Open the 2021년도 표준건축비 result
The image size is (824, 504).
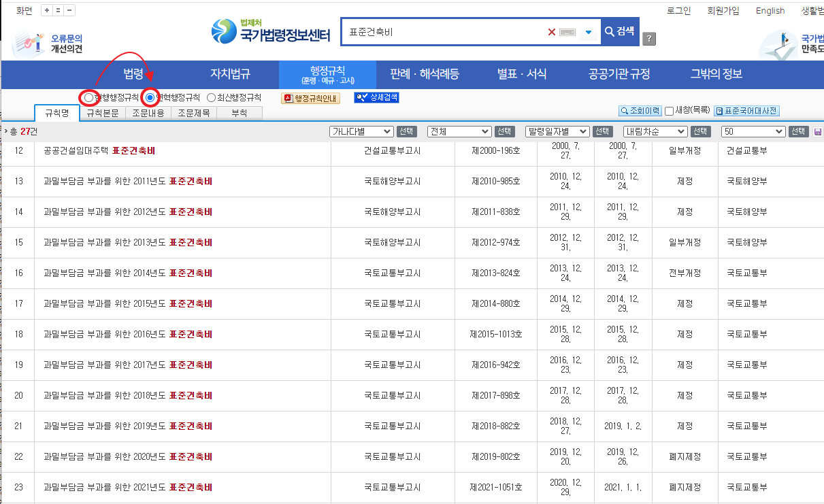[128, 487]
